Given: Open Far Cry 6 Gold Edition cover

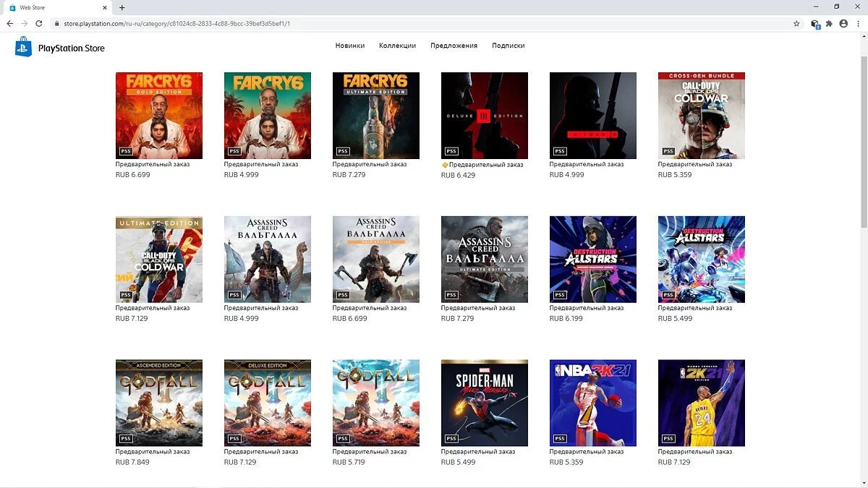Looking at the screenshot, I should (159, 115).
